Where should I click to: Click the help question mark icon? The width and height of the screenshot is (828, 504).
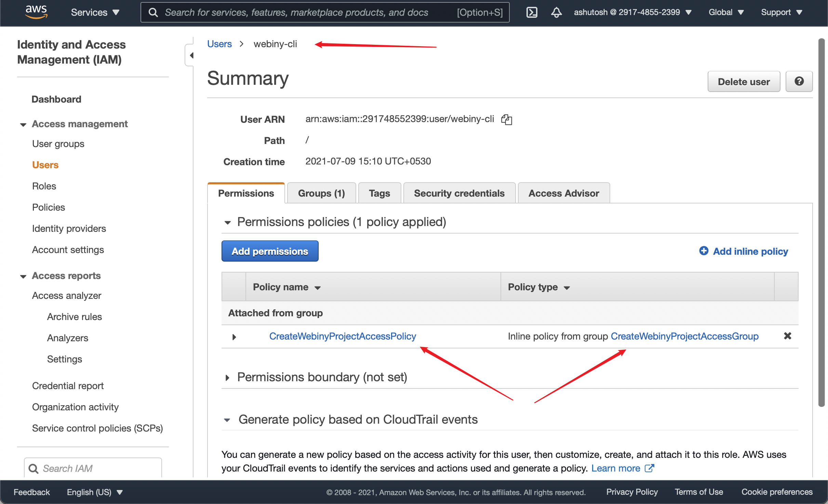tap(799, 81)
